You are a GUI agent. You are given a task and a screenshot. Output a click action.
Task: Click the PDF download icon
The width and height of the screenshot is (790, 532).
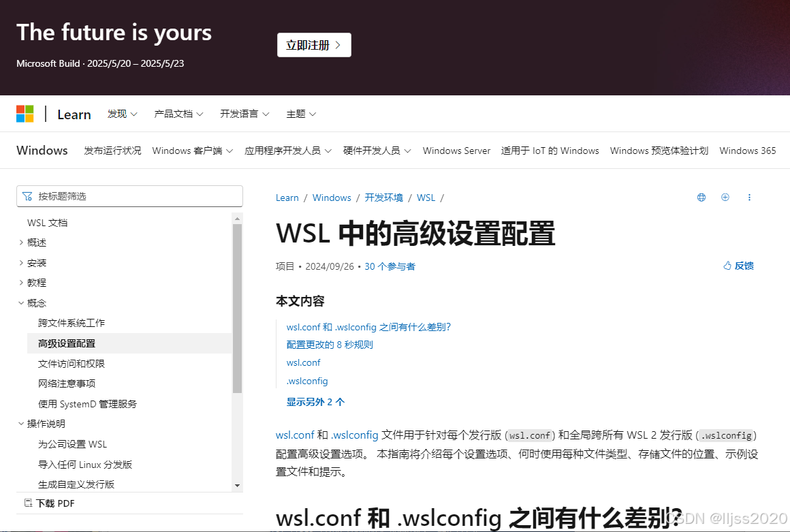[28, 503]
